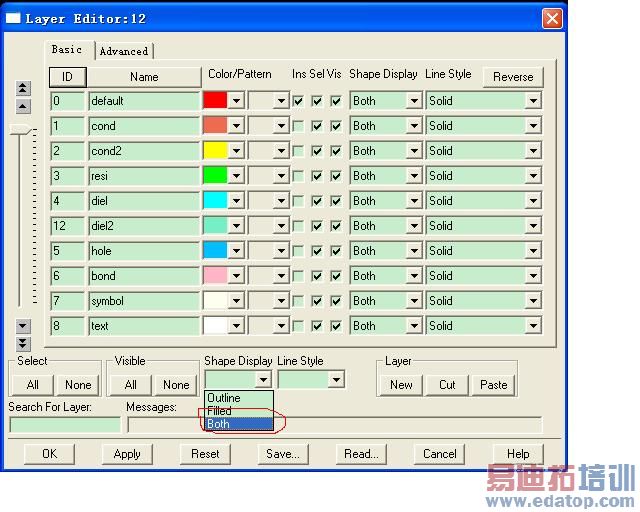This screenshot has width=640, height=512.
Task: Reset the layer settings
Action: 205,454
